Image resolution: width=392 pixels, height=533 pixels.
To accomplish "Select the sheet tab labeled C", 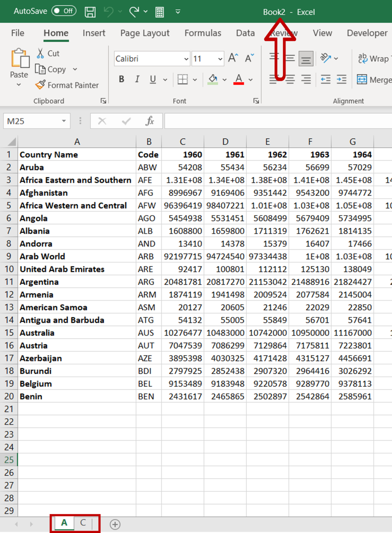I will (x=83, y=523).
